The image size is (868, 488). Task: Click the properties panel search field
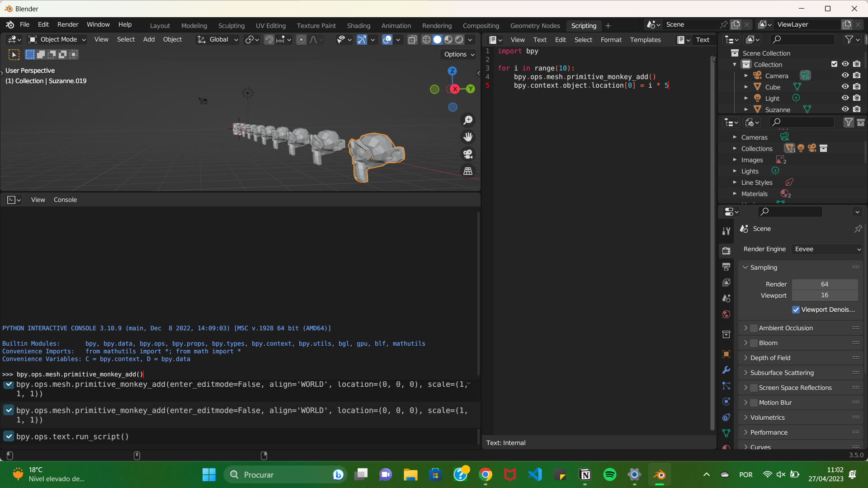point(790,211)
